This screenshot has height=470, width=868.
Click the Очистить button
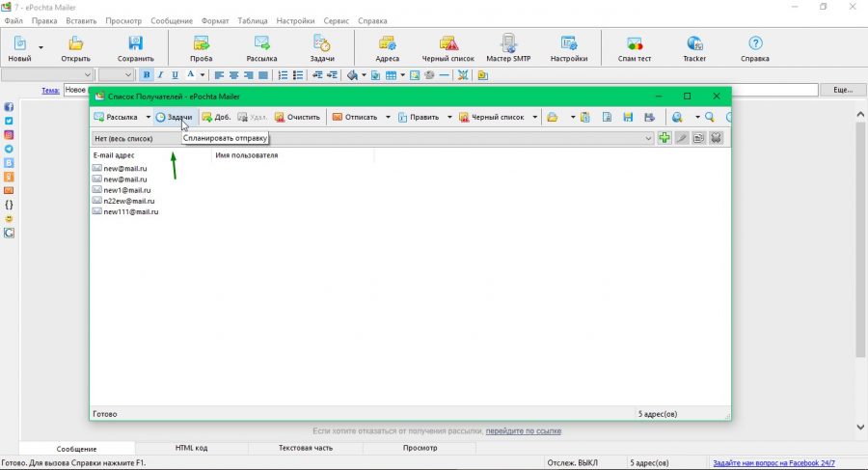point(298,117)
